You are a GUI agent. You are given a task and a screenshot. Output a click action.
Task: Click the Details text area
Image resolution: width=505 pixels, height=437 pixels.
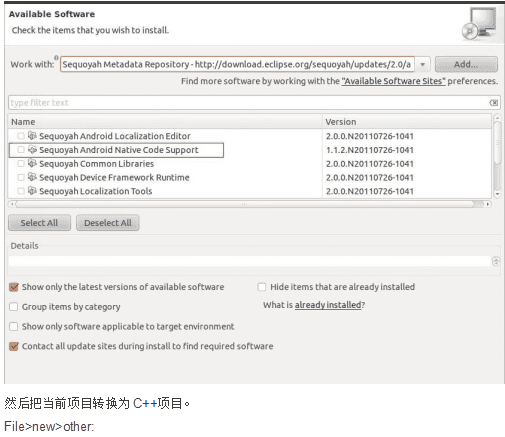(x=249, y=261)
